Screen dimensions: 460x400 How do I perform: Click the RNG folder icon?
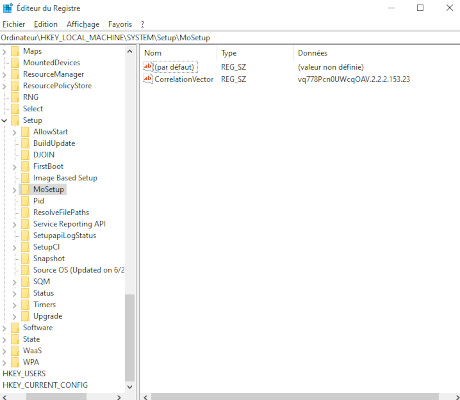click(x=15, y=97)
